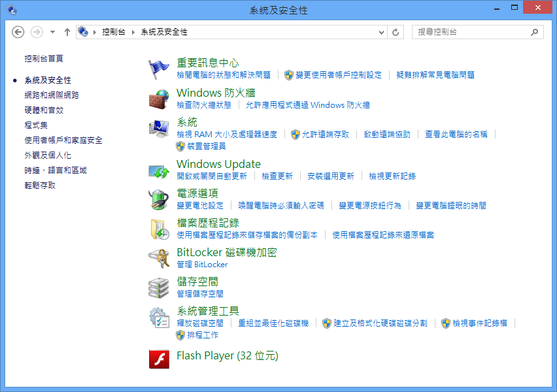Viewport: 557px width, 392px height.
Task: Expand the address bar history dropdown arrow
Action: [x=381, y=32]
